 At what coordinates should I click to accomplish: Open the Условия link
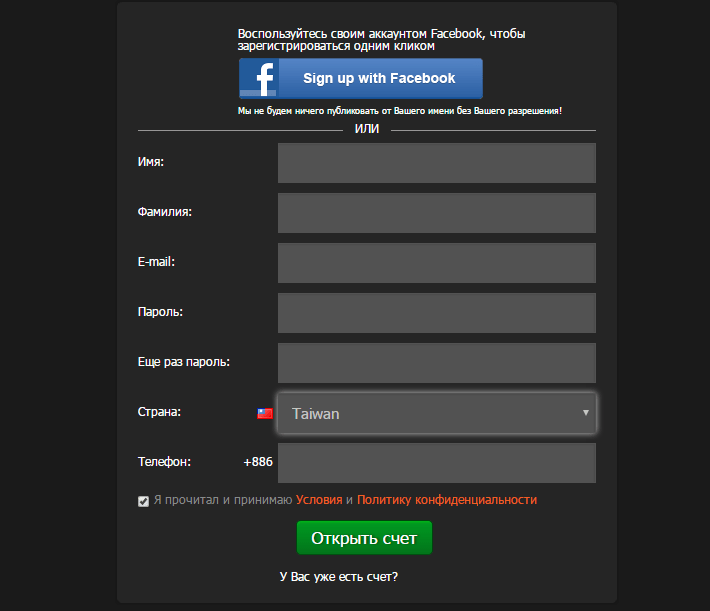tap(319, 500)
